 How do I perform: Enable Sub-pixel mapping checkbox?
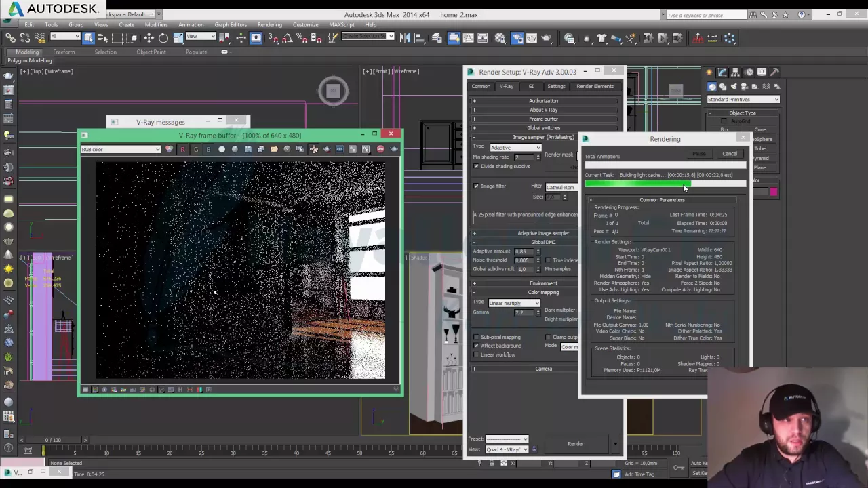(x=476, y=337)
